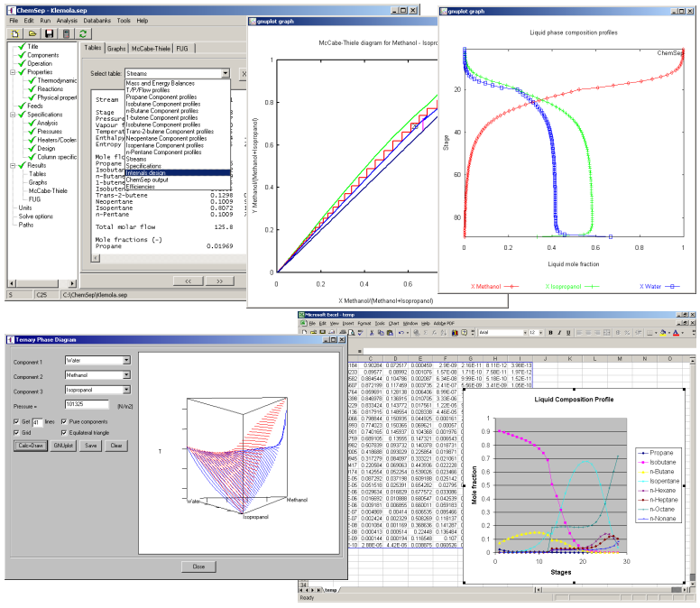Click the Sort Ascending icon in Excel toolbar

click(x=443, y=333)
